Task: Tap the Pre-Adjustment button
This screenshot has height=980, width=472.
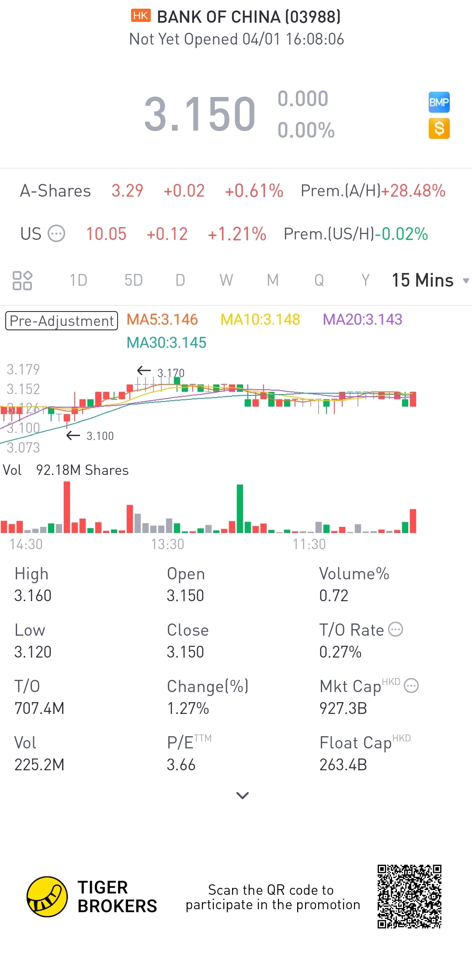Action: pyautogui.click(x=62, y=321)
